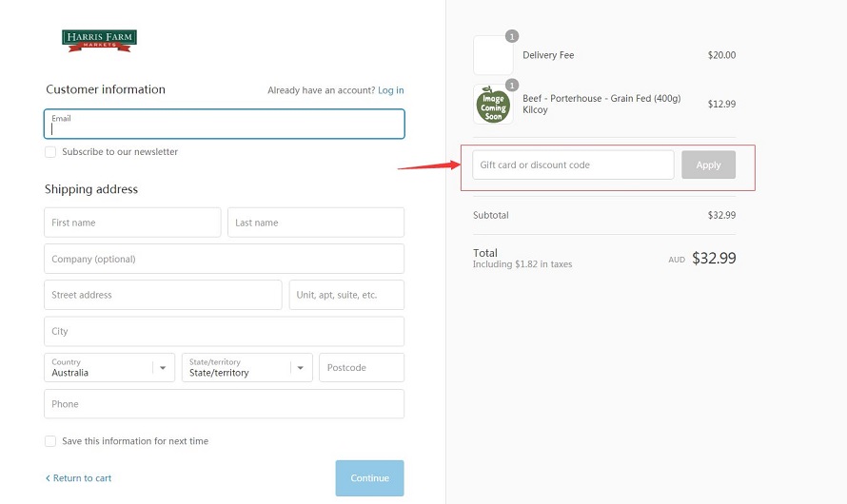
Task: Click the Image Coming Soon product thumbnail
Action: click(493, 105)
